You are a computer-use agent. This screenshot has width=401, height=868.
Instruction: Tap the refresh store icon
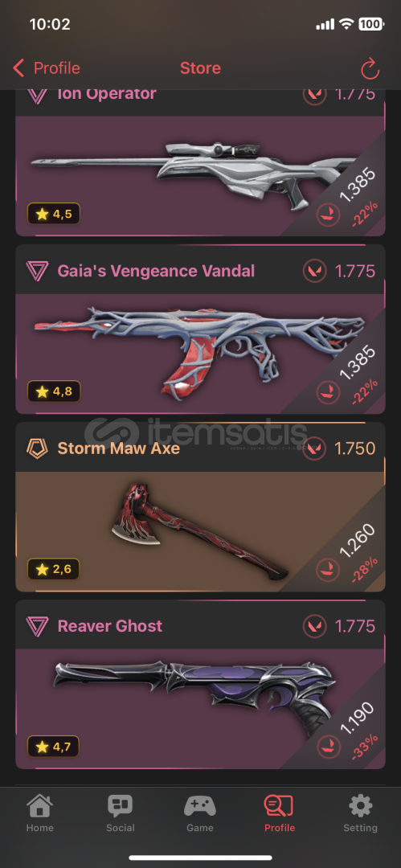pos(370,69)
